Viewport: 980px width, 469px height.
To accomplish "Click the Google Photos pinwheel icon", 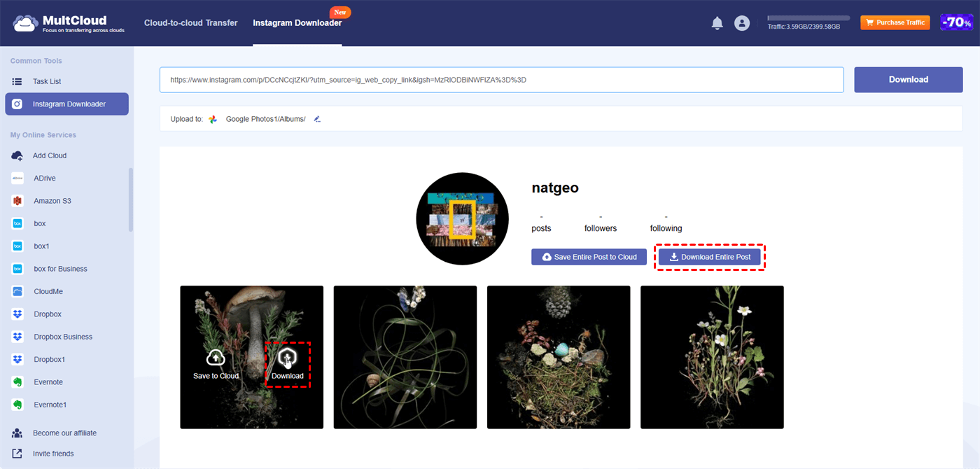I will [x=213, y=119].
